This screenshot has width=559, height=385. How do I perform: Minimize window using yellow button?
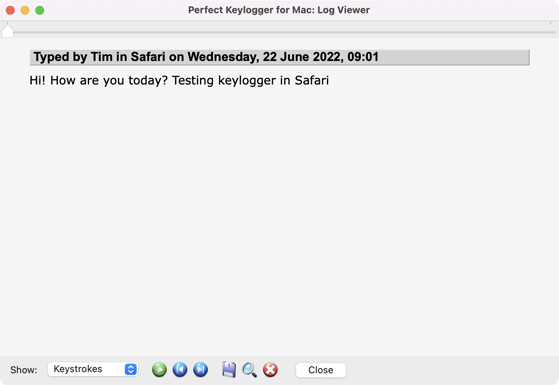25,10
